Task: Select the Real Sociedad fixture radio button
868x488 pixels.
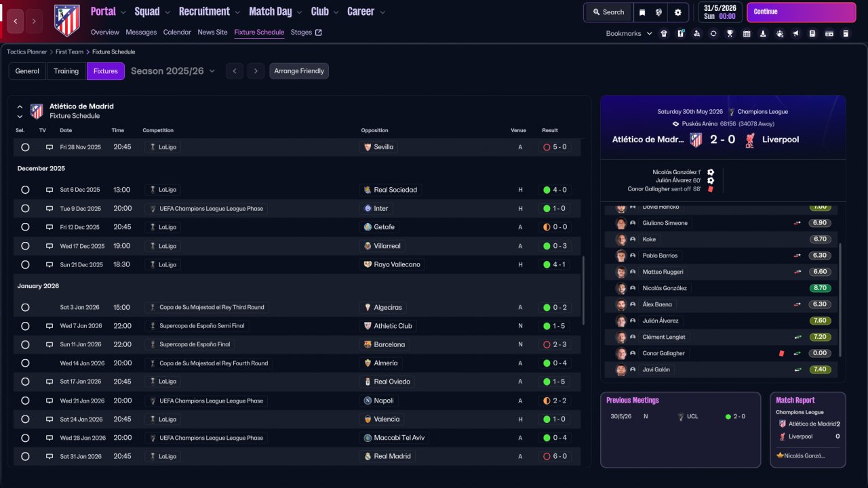Action: point(25,190)
